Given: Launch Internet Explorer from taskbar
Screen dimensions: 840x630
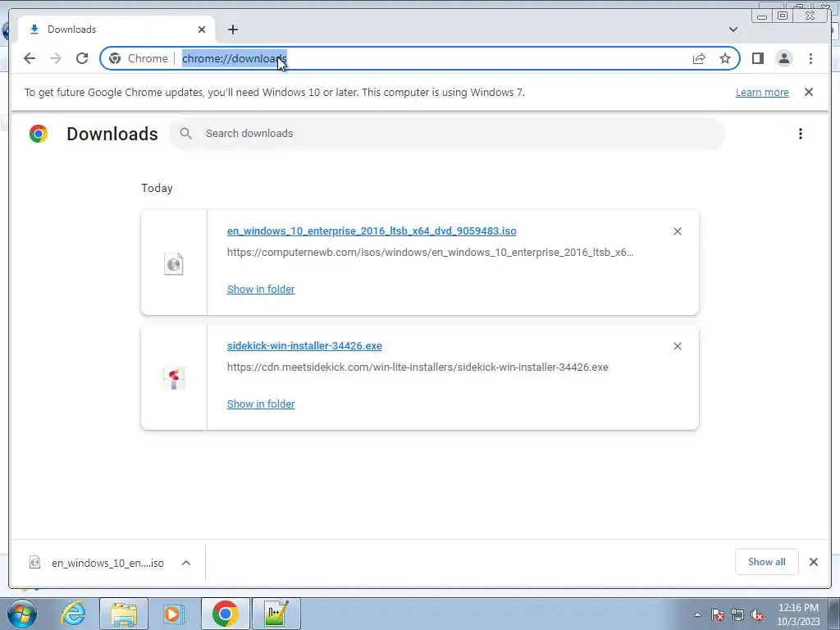Looking at the screenshot, I should point(73,614).
